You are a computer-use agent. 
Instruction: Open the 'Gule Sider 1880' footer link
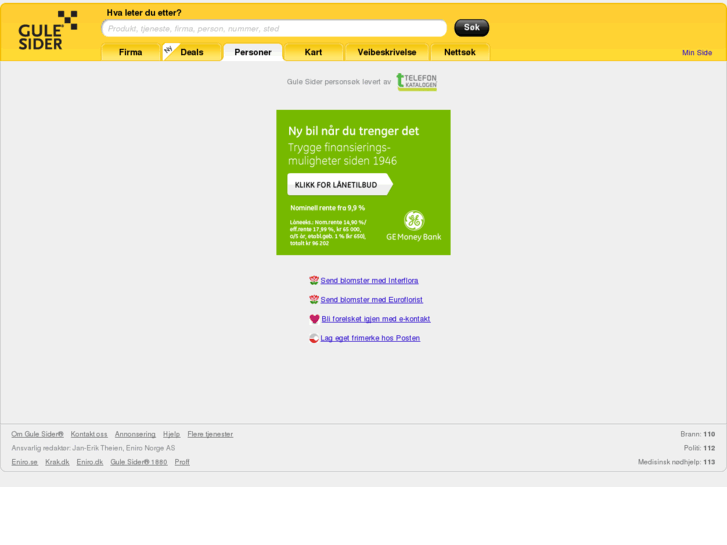(139, 462)
